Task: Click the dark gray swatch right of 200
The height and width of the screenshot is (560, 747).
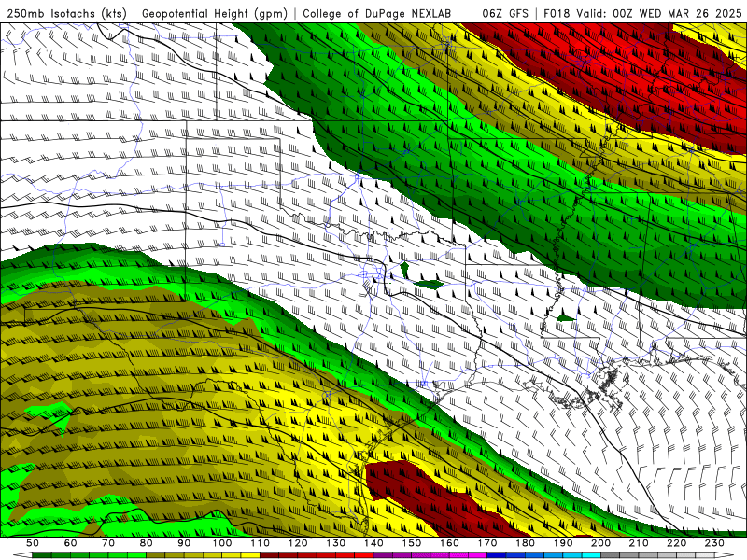Action: pos(611,555)
